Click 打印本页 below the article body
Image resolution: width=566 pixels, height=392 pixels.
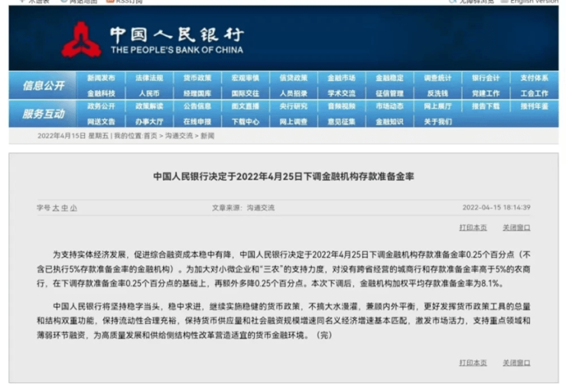pyautogui.click(x=473, y=362)
